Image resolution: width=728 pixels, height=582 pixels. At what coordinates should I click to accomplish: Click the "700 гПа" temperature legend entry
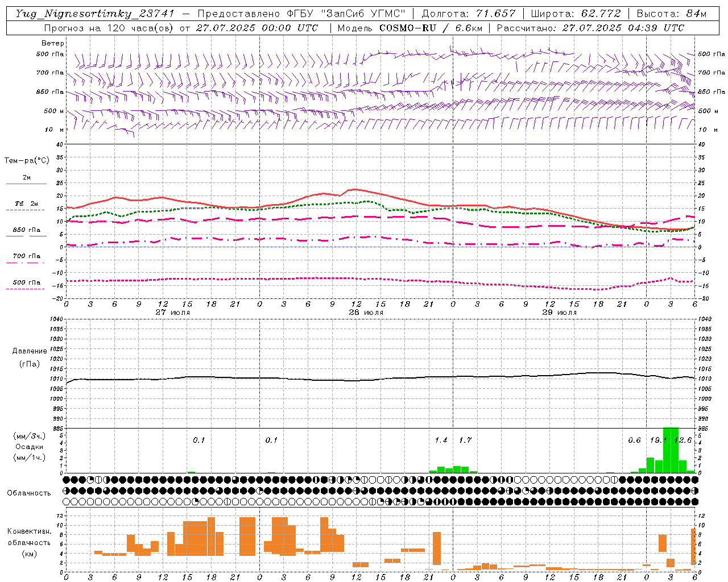[x=27, y=256]
